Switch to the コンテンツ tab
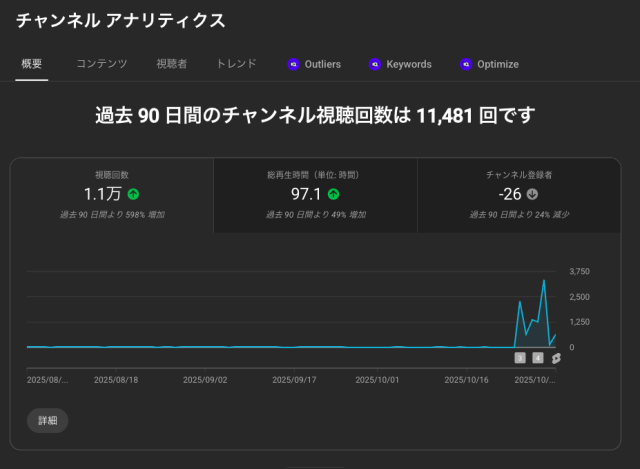640x469 pixels. click(x=102, y=64)
